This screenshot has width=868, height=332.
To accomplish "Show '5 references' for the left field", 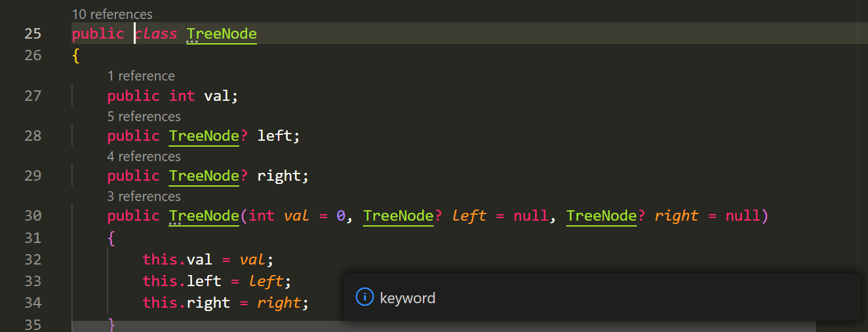I will [144, 117].
